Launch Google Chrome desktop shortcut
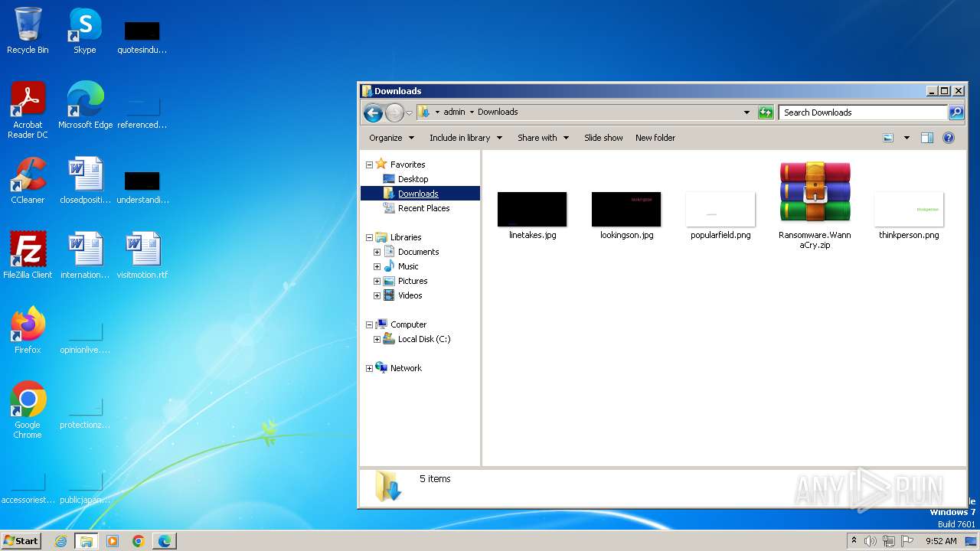Screen dimensions: 980x551 pos(28,409)
